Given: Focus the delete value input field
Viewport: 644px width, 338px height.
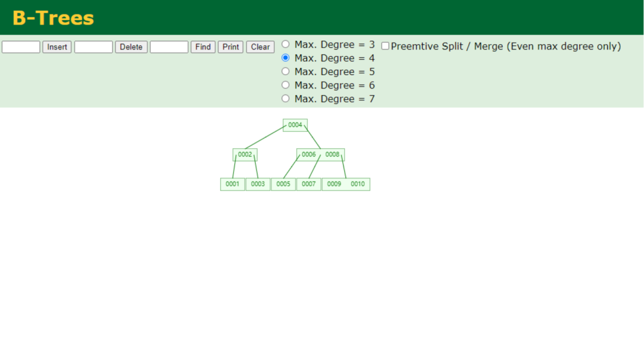Looking at the screenshot, I should click(94, 47).
